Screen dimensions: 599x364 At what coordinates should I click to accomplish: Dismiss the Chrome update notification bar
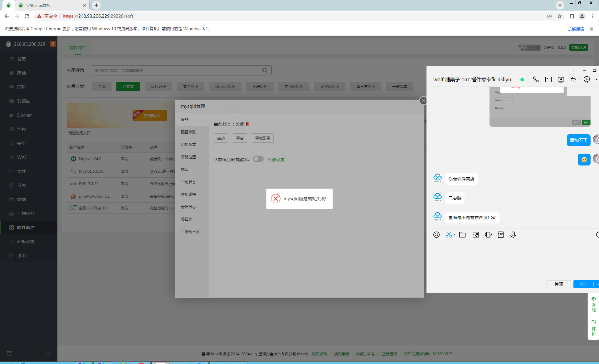point(592,29)
